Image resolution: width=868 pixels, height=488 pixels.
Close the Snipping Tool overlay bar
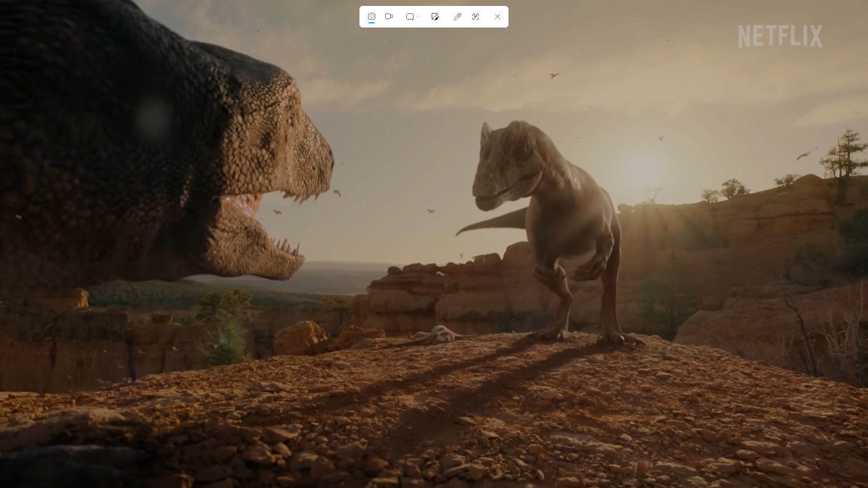pos(497,17)
